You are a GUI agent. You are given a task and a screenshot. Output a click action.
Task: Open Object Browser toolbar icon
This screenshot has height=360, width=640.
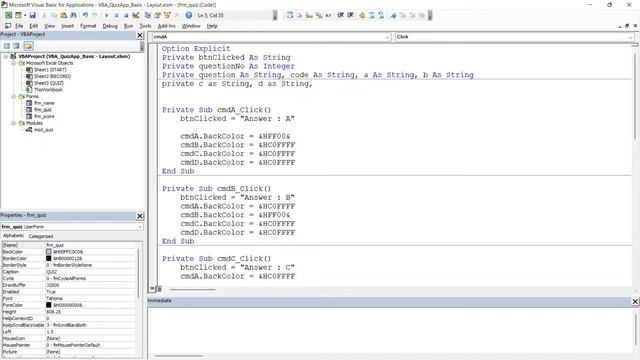pyautogui.click(x=167, y=15)
